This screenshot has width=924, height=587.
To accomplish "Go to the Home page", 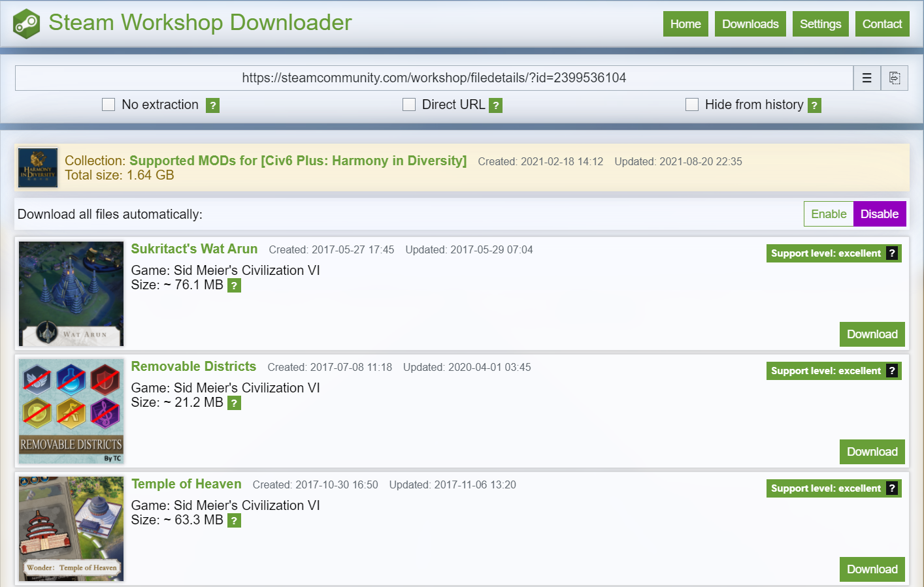I will 685,24.
